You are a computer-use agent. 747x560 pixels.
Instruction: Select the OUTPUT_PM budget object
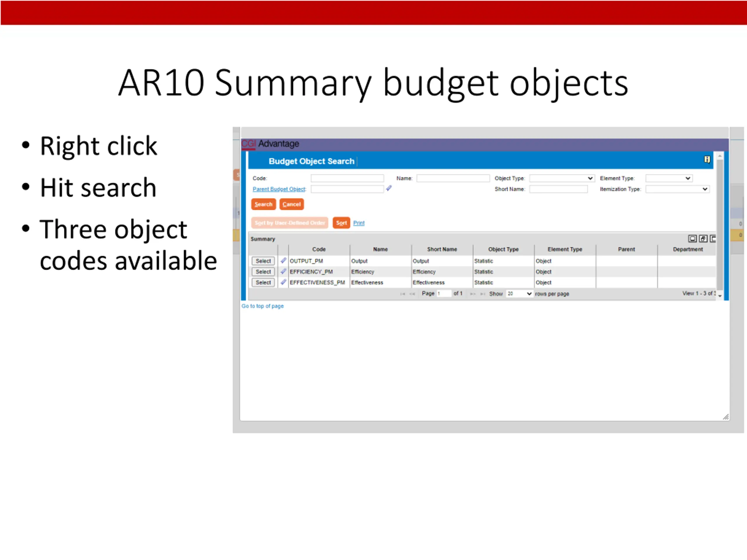click(x=263, y=261)
